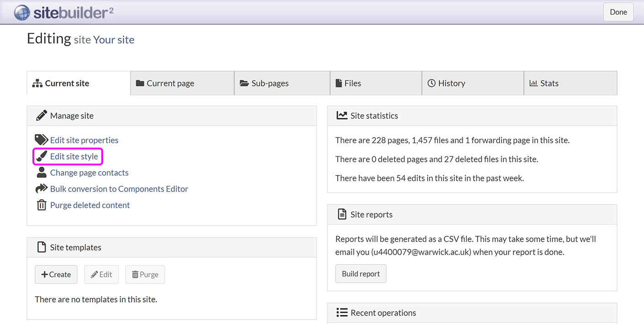The image size is (644, 324).
Task: Click the trash icon beside Purge deleted content
Action: click(x=41, y=205)
